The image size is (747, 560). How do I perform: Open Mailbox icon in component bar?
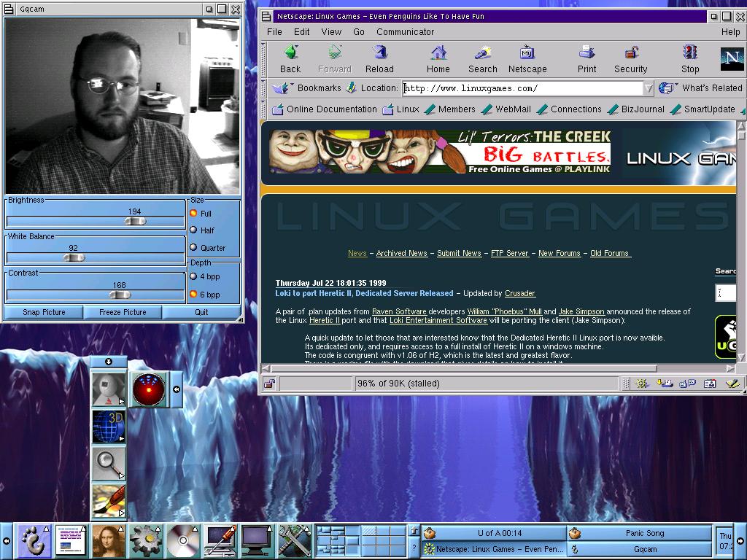[665, 384]
